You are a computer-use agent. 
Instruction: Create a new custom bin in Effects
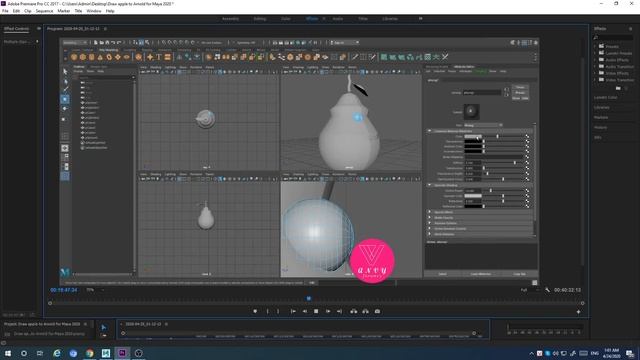click(x=618, y=88)
